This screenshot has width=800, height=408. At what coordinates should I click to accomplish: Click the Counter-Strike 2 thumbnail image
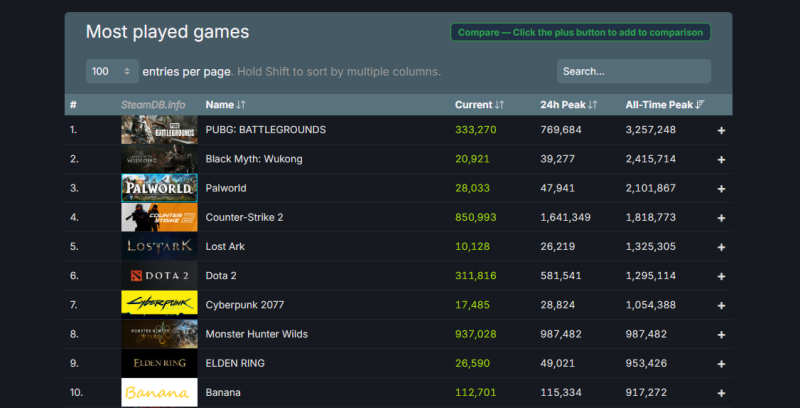[x=153, y=217]
